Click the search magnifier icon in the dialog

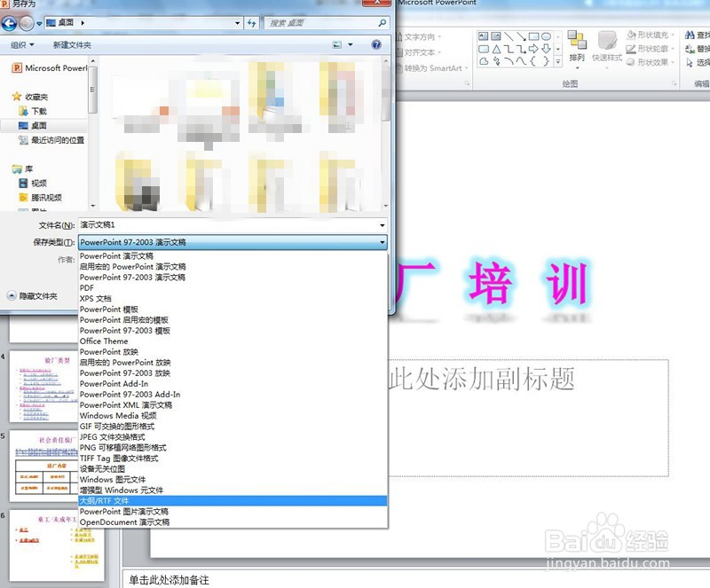tap(383, 23)
